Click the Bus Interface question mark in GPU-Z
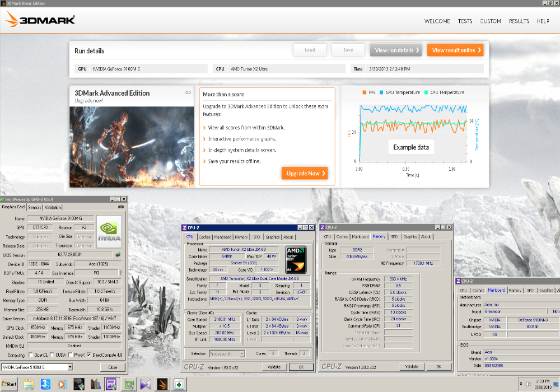The image size is (560, 392). coord(120,273)
